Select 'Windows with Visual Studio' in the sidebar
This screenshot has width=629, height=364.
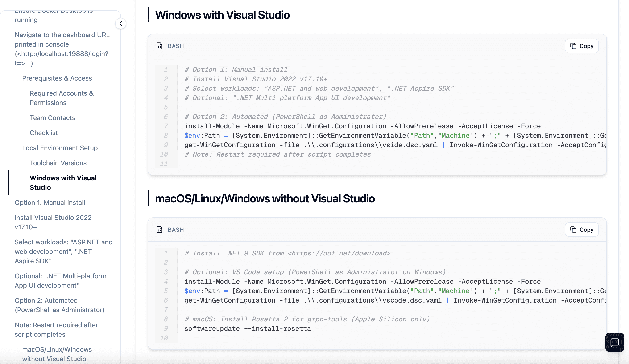(63, 182)
